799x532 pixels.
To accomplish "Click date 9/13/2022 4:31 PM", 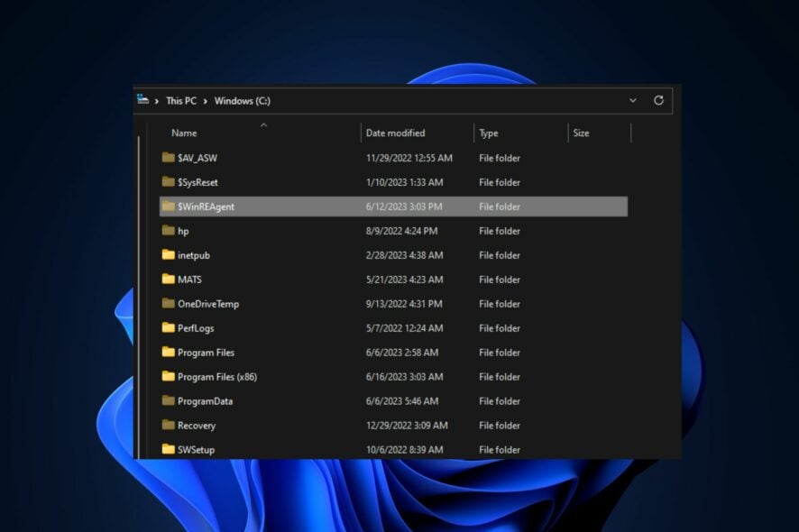I will [x=404, y=304].
